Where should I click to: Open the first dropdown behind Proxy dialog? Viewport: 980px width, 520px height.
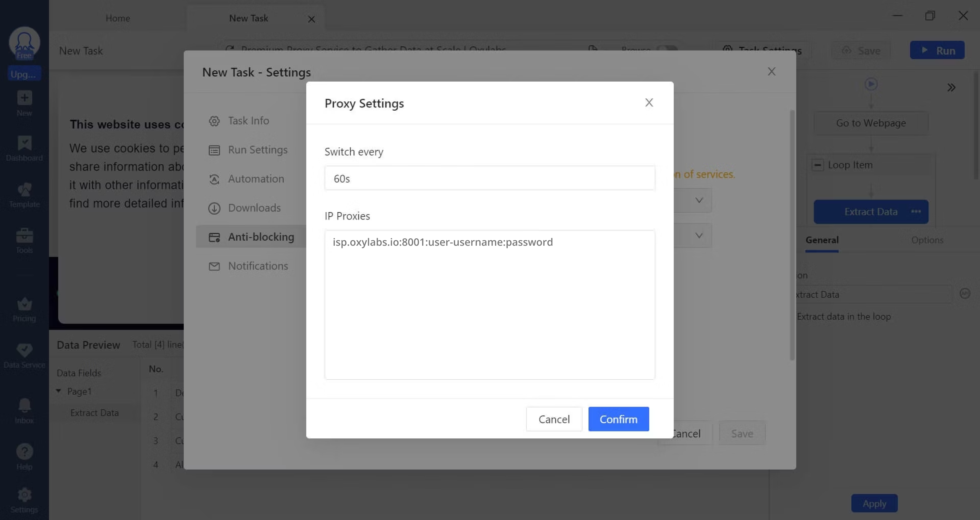699,200
